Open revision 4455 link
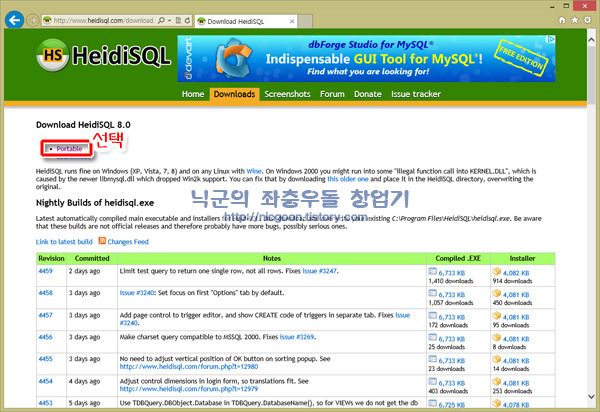 (x=45, y=359)
